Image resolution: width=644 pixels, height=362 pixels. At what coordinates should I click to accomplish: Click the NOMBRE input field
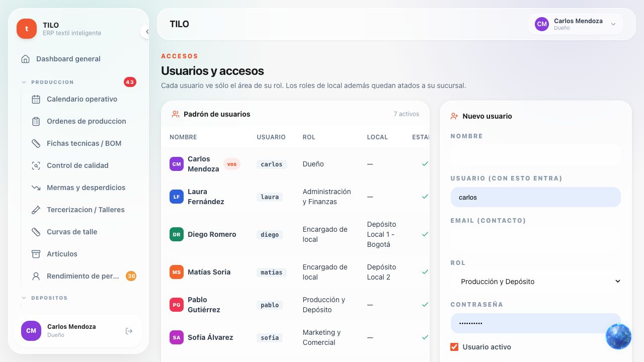coord(536,155)
